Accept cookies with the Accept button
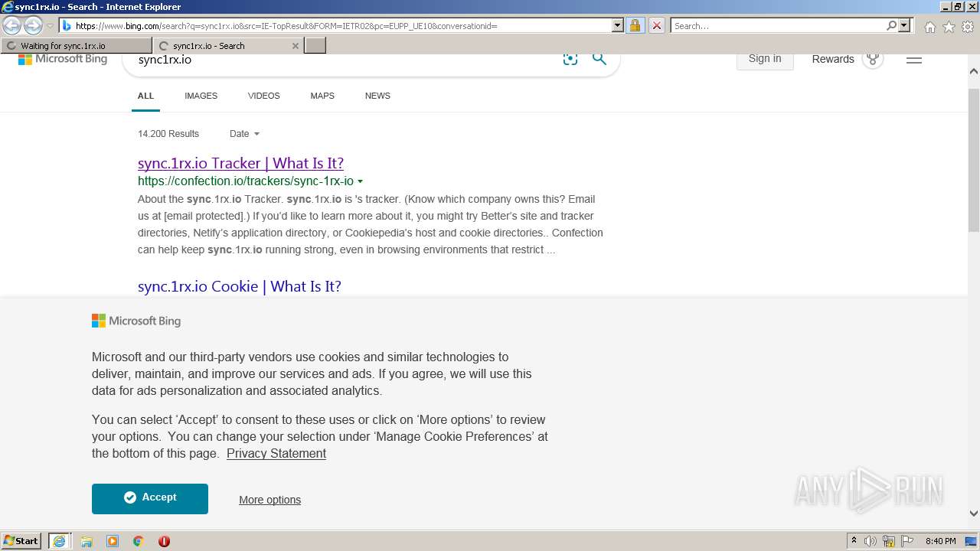 click(150, 498)
